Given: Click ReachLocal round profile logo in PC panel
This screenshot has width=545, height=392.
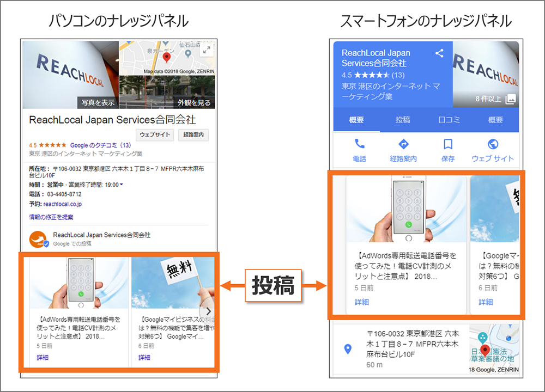Looking at the screenshot, I should (x=38, y=240).
